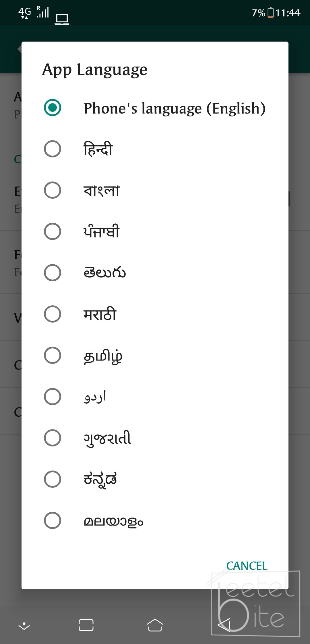Choose the Marathi (मराठी) radio button
Image resolution: width=310 pixels, height=644 pixels.
point(53,314)
